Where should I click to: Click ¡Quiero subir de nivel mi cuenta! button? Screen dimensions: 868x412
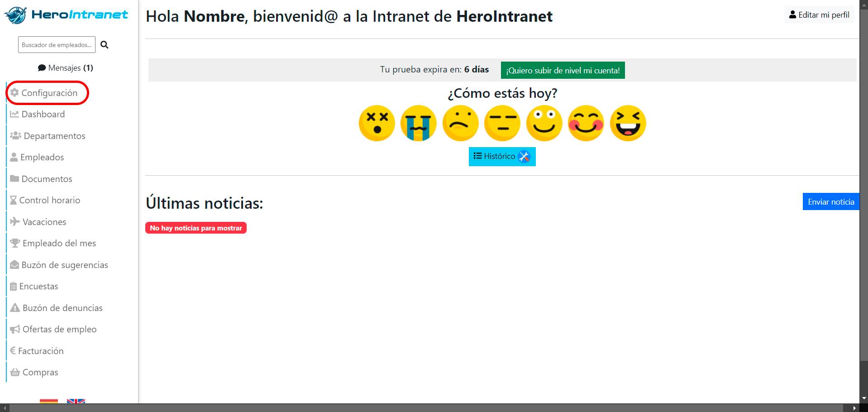563,70
